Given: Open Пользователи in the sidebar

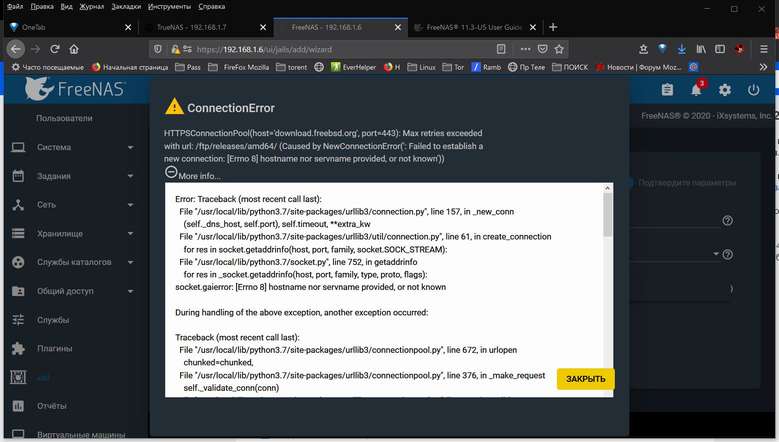Looking at the screenshot, I should pyautogui.click(x=64, y=118).
